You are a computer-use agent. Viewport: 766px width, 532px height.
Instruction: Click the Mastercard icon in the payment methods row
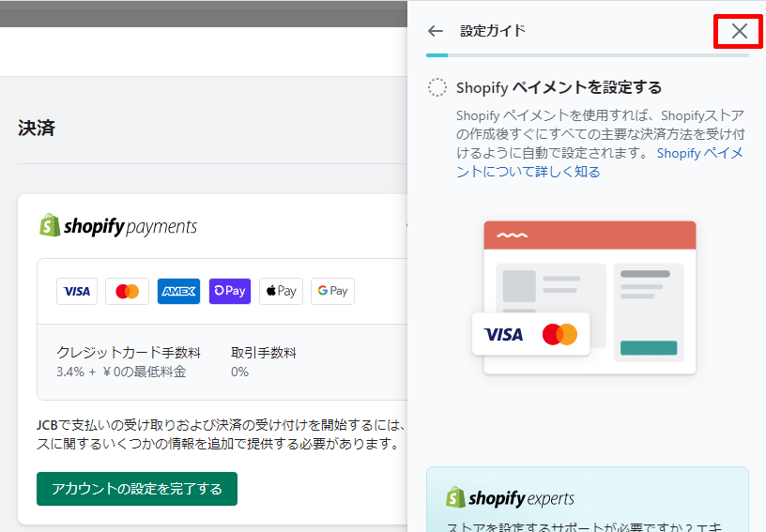coord(127,292)
